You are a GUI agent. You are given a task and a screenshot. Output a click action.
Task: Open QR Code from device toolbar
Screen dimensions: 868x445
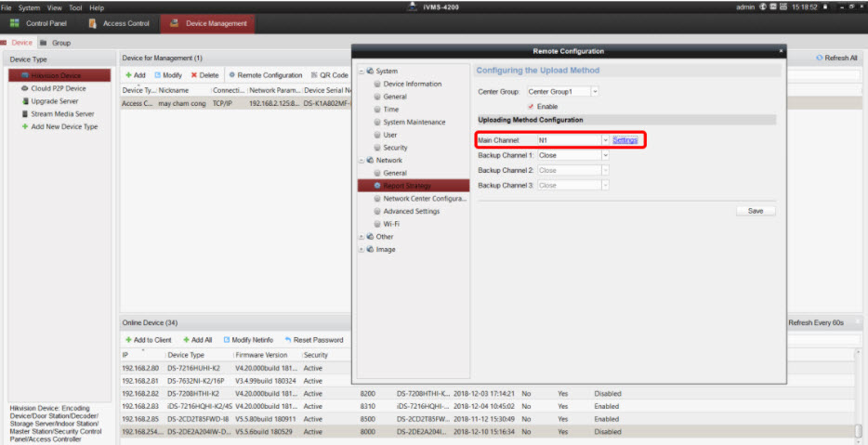click(x=314, y=75)
